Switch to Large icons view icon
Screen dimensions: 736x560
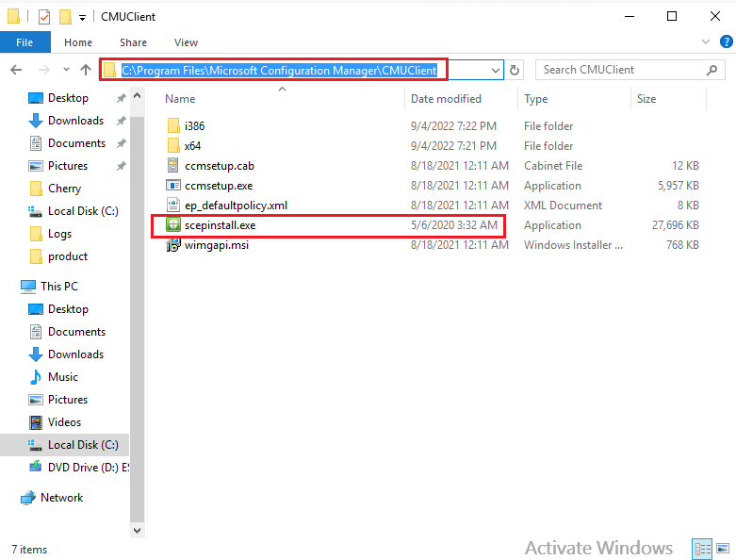(x=723, y=549)
